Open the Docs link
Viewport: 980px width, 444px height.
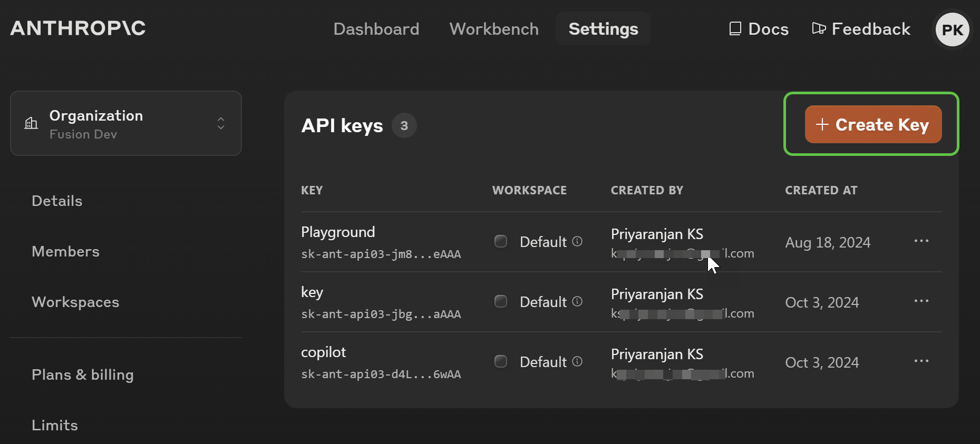point(759,29)
